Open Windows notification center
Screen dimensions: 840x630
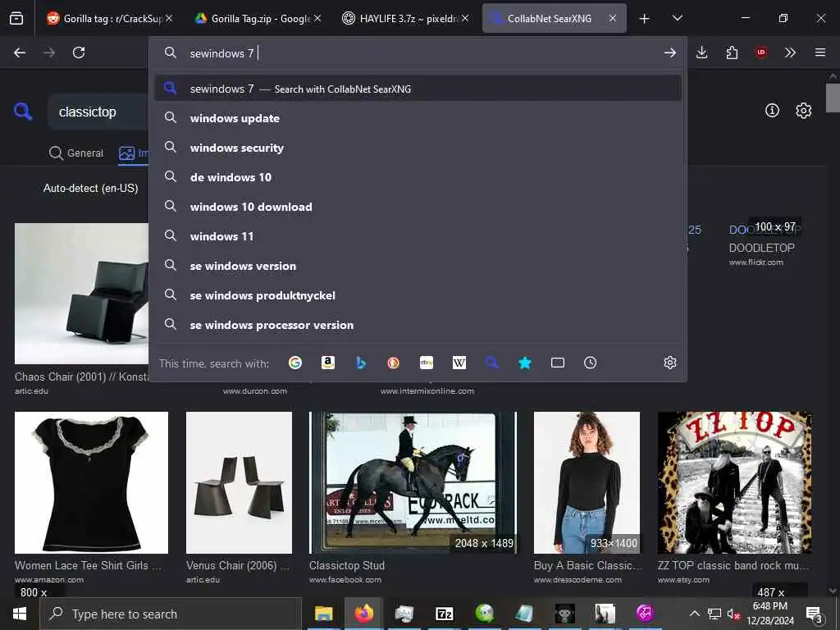[814, 614]
